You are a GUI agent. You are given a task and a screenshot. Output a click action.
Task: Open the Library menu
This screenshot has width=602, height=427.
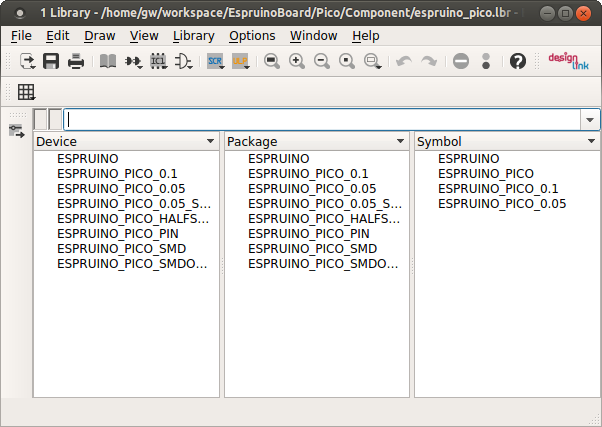click(194, 36)
